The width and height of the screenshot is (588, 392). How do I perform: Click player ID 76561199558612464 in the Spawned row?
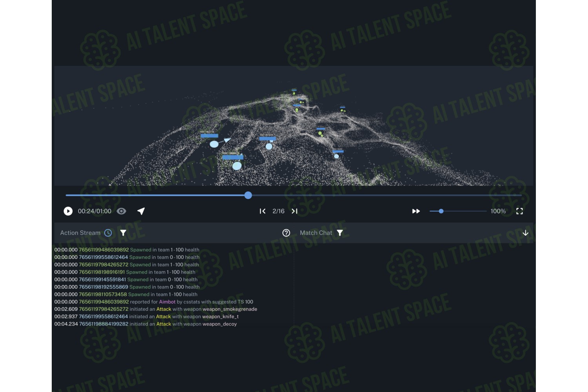103,257
